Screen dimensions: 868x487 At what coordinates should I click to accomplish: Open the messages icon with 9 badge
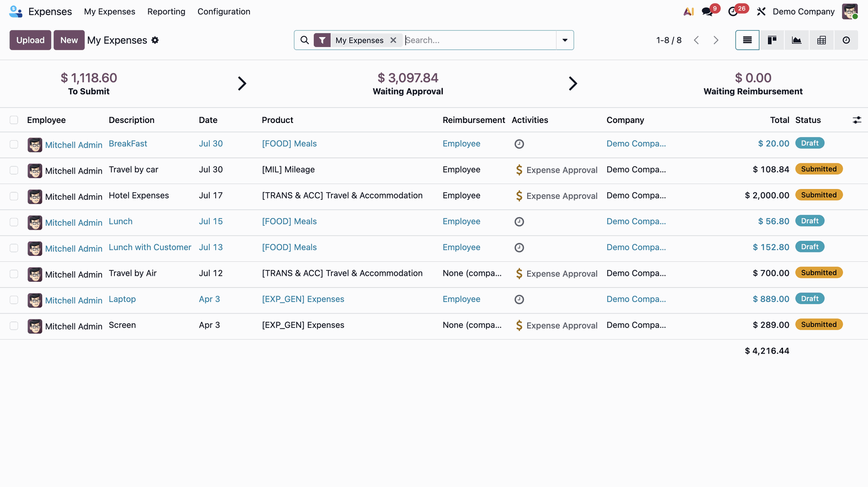pyautogui.click(x=708, y=12)
